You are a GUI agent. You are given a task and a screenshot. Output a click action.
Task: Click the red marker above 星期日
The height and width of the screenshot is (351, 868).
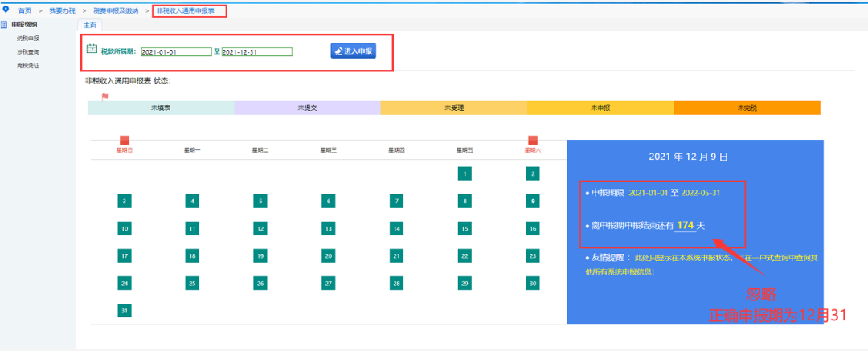[124, 141]
